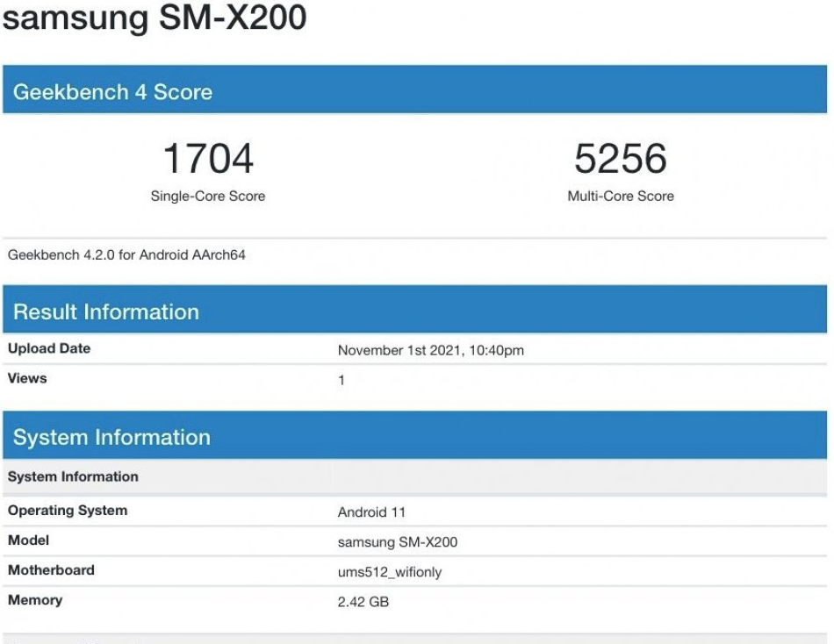Click the gray System Information table subheader
This screenshot has width=834, height=644.
click(73, 476)
